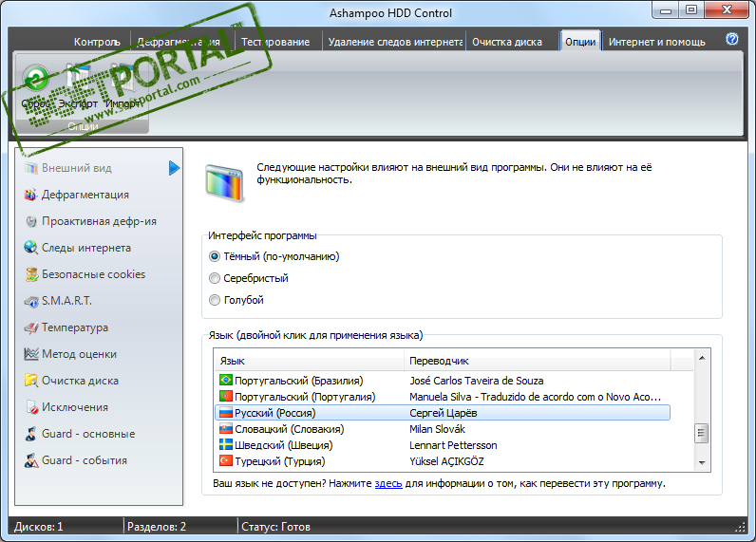This screenshot has width=756, height=542.
Task: Click the language list scroll up arrow
Action: point(702,358)
